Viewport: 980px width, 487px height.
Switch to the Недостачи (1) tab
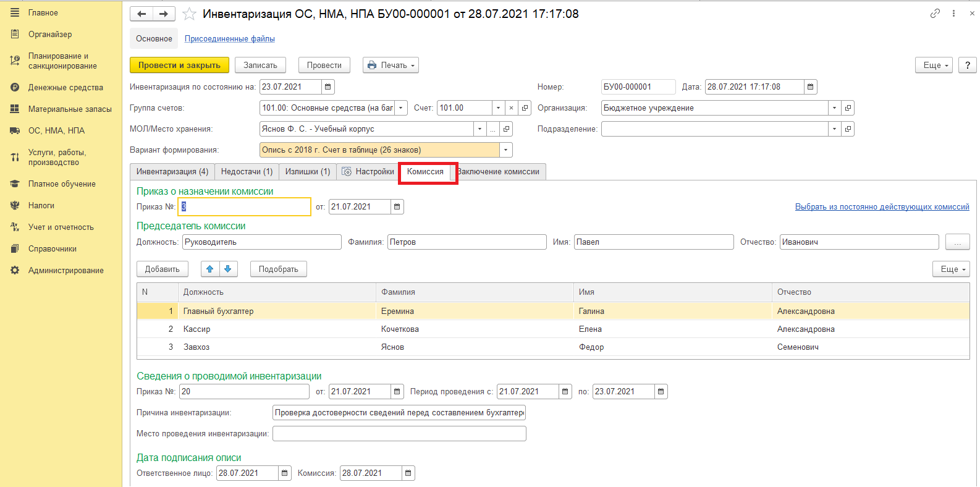[x=247, y=172]
